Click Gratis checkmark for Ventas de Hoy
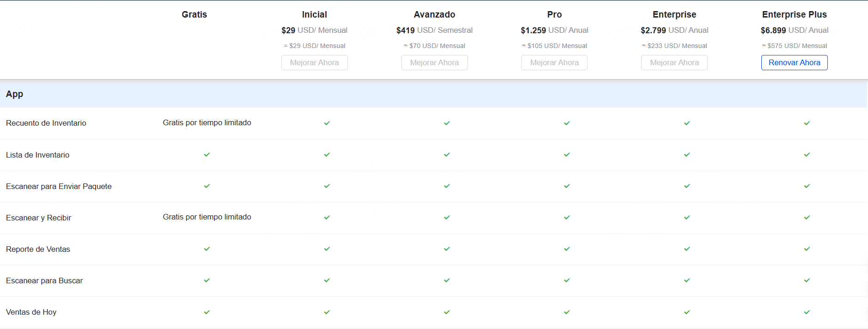868x329 pixels. (207, 312)
